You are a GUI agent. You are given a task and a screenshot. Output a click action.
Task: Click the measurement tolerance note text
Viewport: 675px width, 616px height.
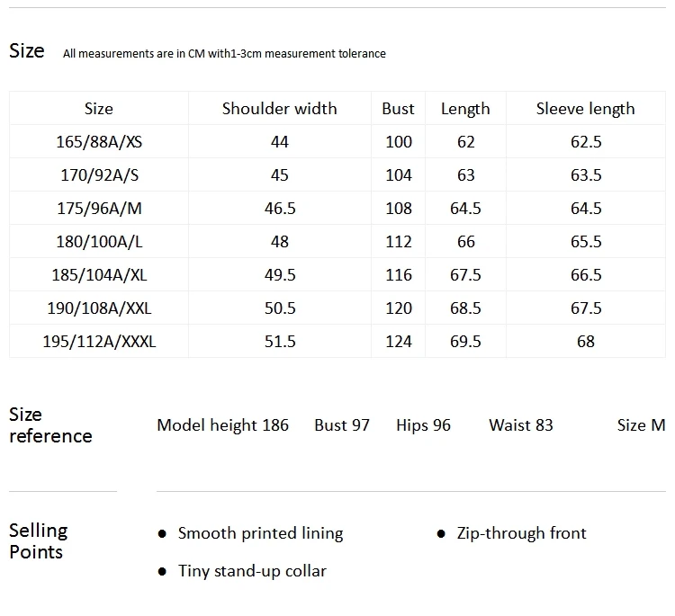224,53
